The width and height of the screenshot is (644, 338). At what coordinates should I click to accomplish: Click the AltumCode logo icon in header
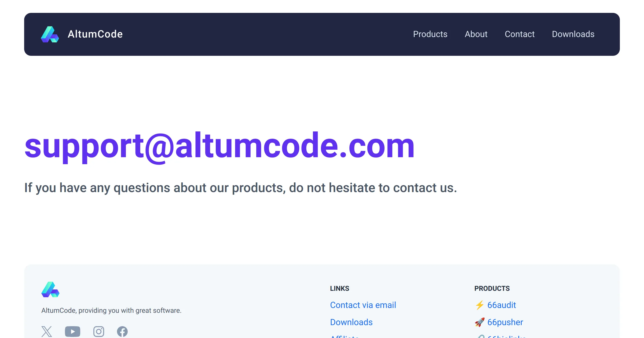(x=50, y=34)
